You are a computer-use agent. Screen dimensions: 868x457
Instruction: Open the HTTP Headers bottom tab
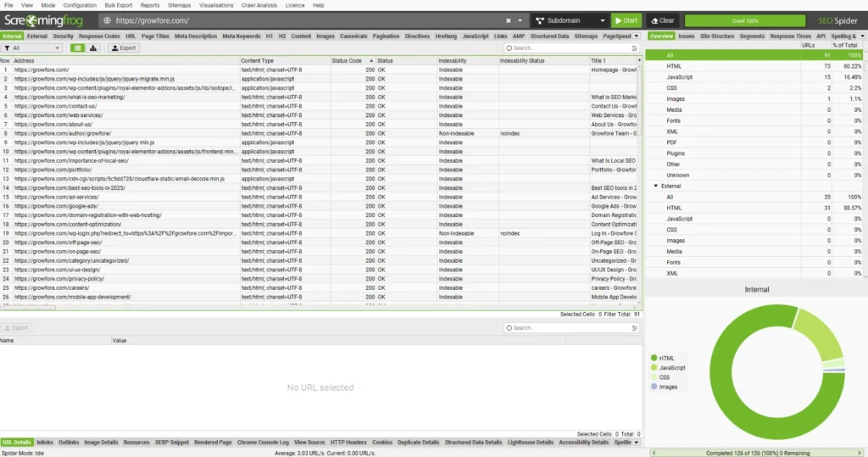[x=348, y=443]
